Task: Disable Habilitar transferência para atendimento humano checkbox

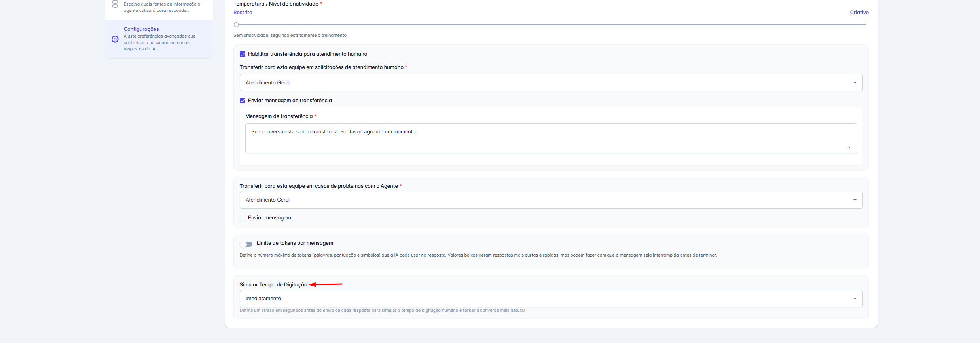Action: pyautogui.click(x=243, y=54)
